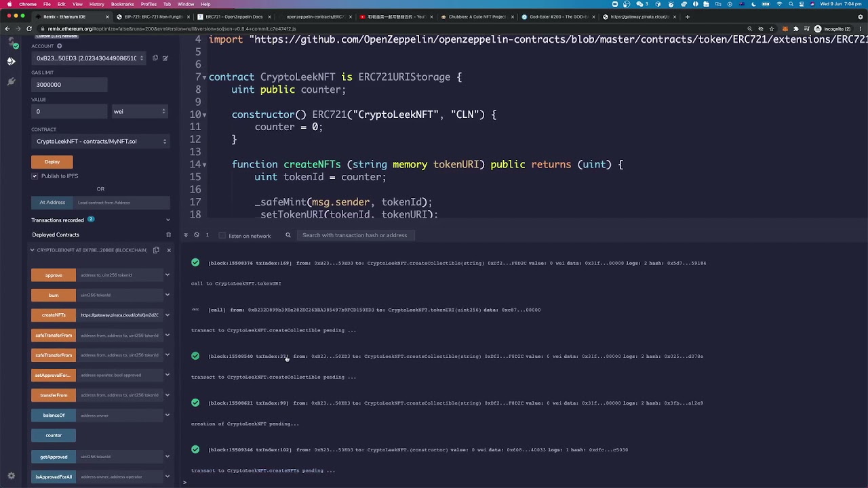Screen dimensions: 868x488
Task: Open the WeChat menu bar icon
Action: [640, 4]
